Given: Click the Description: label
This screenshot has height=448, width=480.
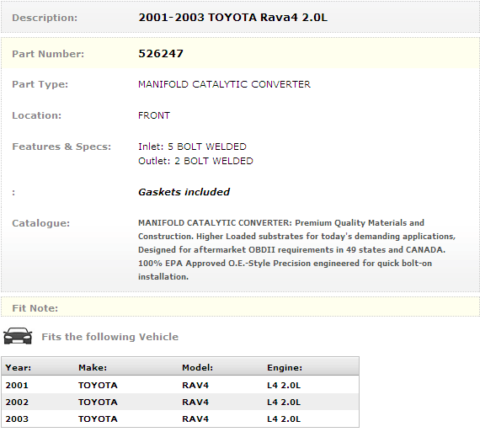Looking at the screenshot, I should (45, 18).
